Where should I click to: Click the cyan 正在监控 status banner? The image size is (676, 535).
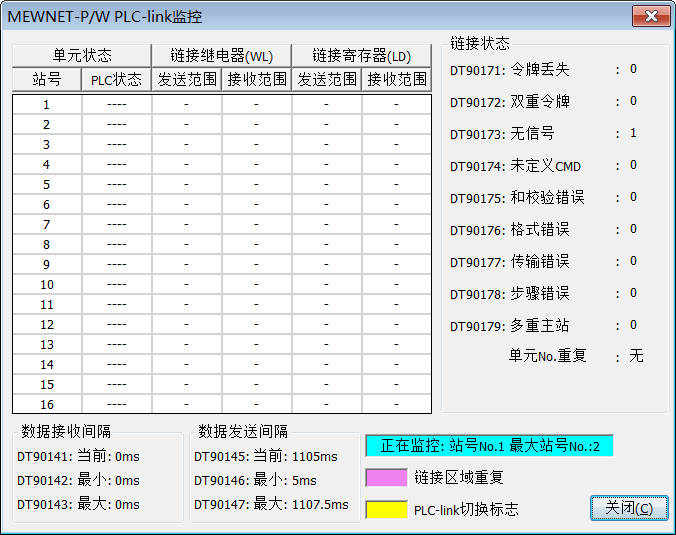(489, 445)
